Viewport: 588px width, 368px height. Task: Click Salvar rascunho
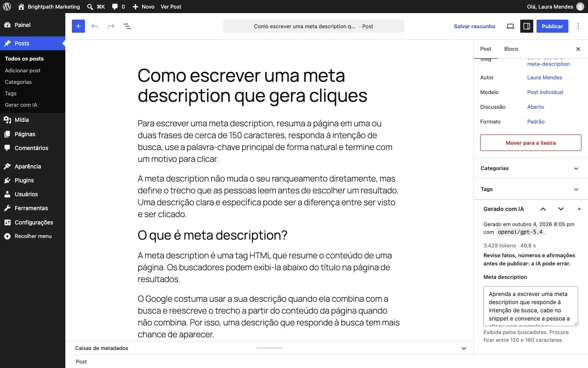point(474,26)
